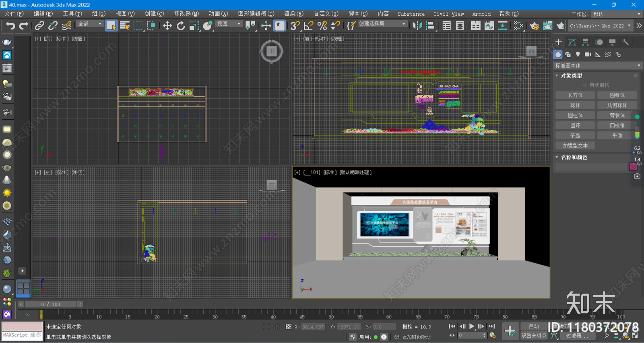
Task: Open Select by Name list icon
Action: [125, 26]
